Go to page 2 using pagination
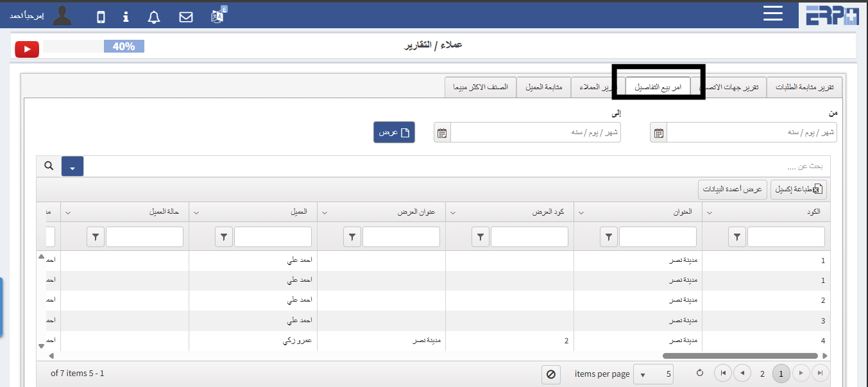 (762, 373)
